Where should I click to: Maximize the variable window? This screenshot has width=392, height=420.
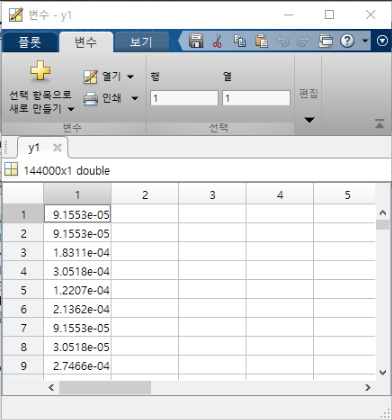point(329,14)
